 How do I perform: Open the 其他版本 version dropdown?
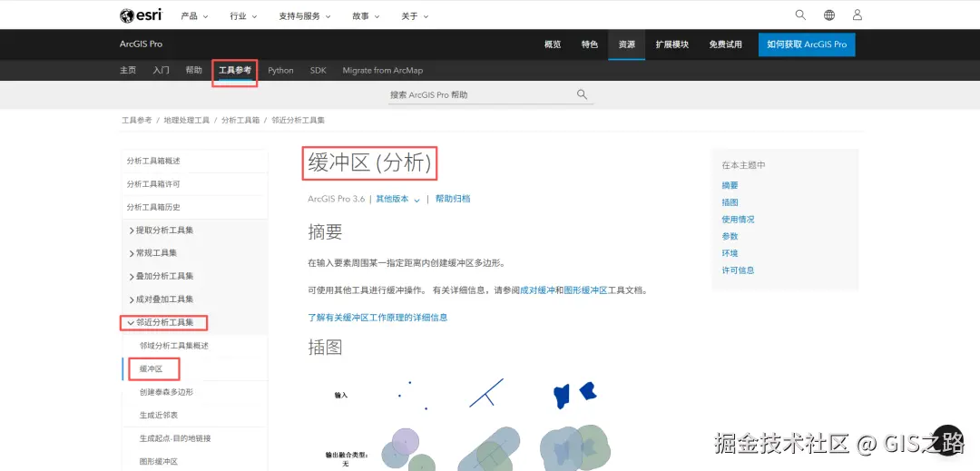click(397, 199)
